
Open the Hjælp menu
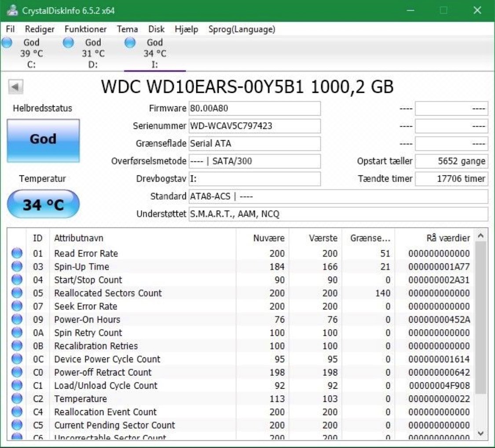coord(186,29)
